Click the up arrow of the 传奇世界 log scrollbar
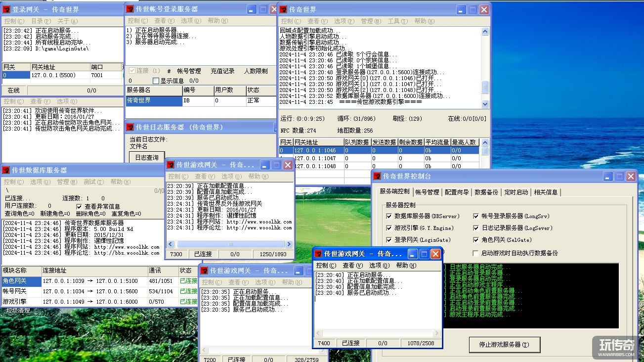The height and width of the screenshot is (362, 644). (485, 31)
